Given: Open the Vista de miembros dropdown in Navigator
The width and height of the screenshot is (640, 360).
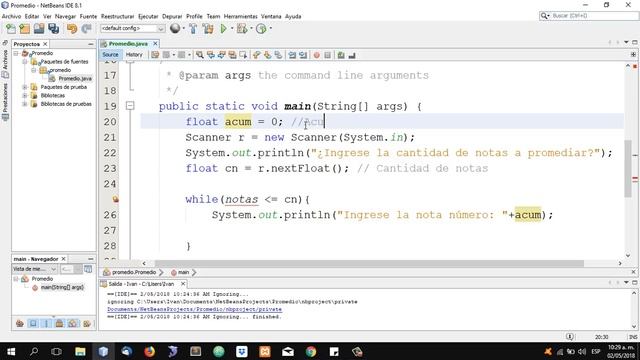Looking at the screenshot, I should tap(34, 269).
